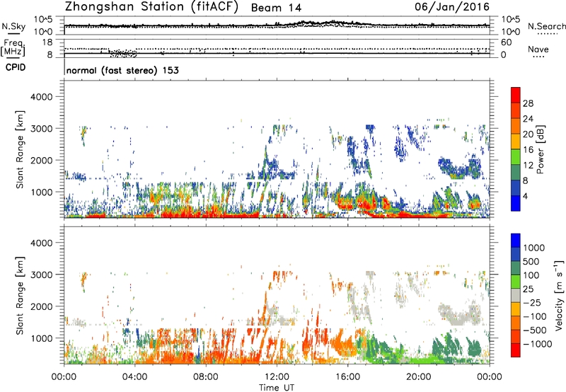Click the 16:00 time tick label

(347, 377)
